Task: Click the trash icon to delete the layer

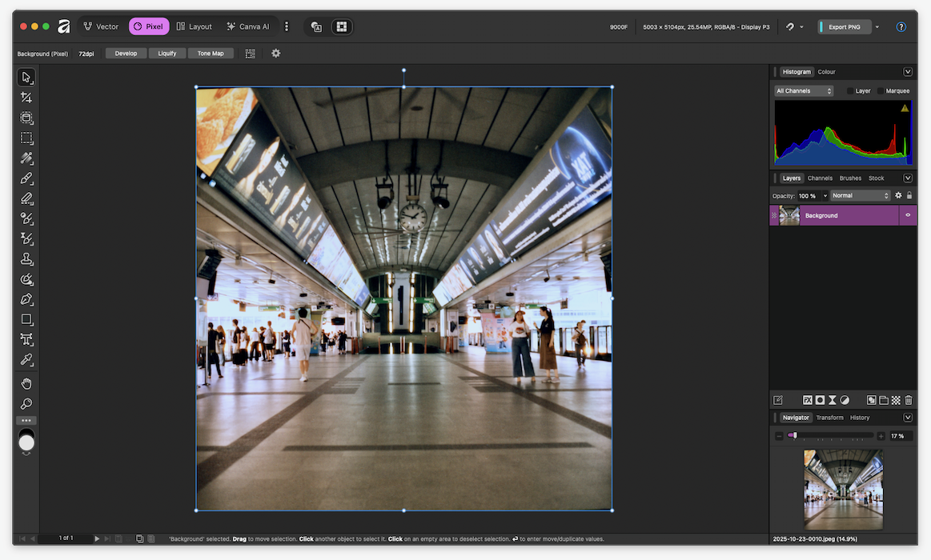Action: click(909, 400)
